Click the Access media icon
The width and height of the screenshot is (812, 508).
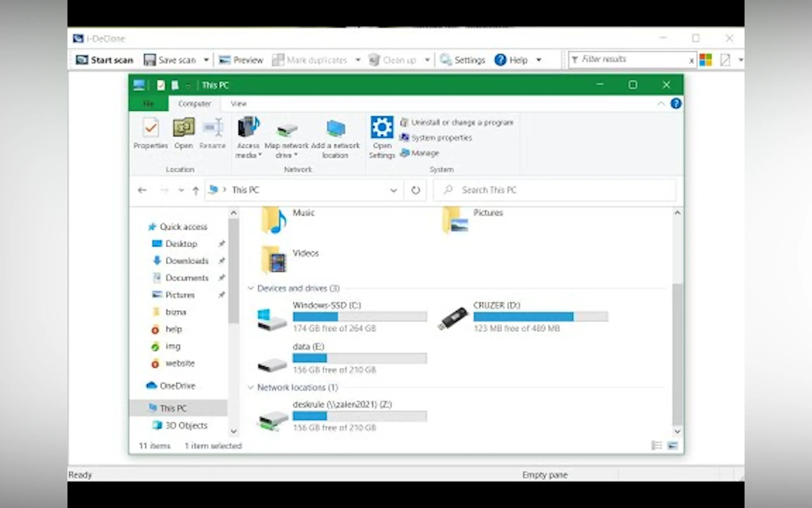pyautogui.click(x=248, y=127)
